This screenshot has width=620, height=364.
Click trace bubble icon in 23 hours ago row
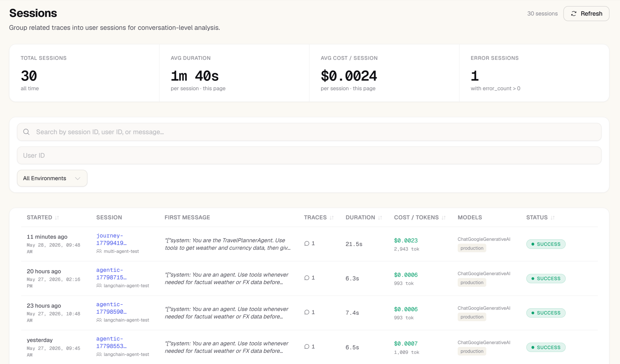click(307, 312)
